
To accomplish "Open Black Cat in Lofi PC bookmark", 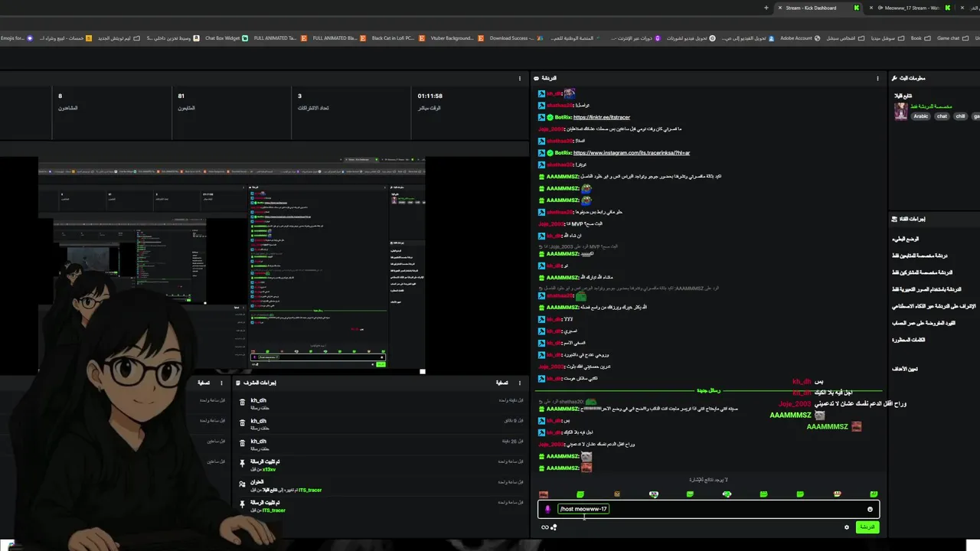I will pos(397,38).
